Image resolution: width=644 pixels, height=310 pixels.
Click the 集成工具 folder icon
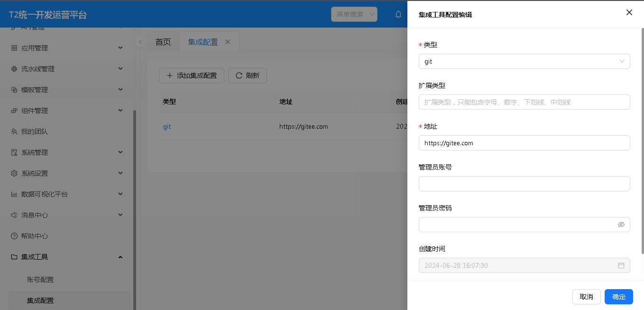point(14,257)
